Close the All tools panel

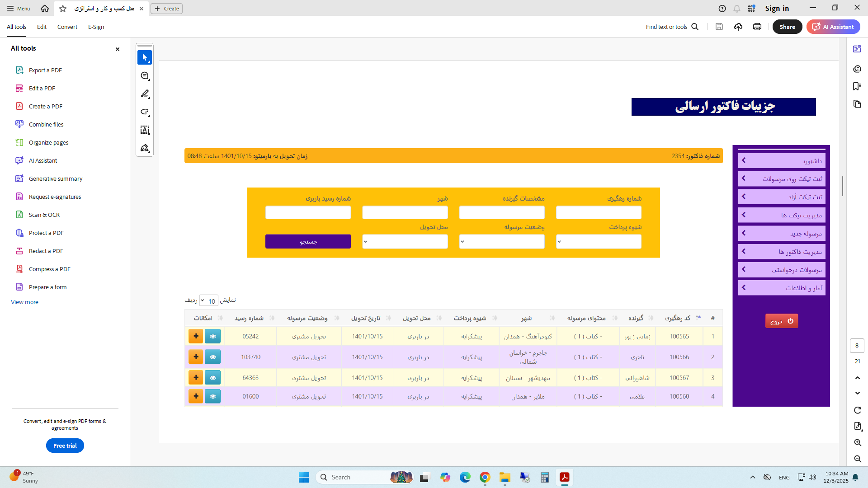(x=118, y=49)
